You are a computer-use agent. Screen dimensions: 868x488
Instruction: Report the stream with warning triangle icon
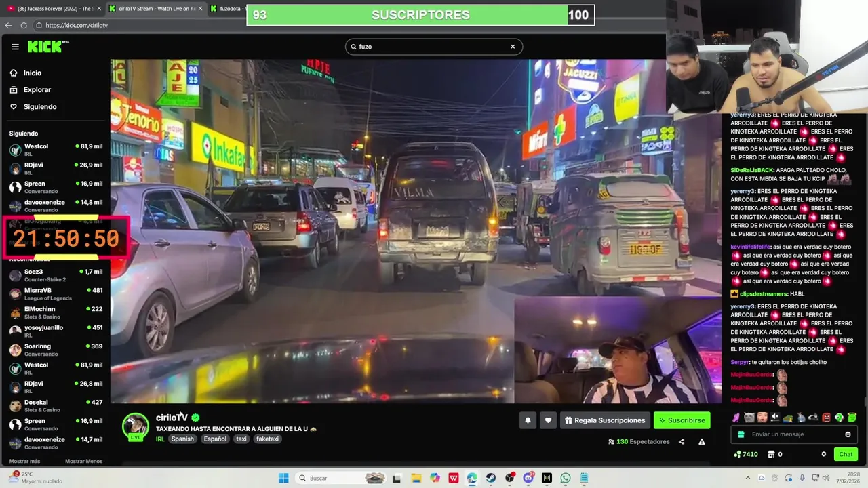tap(702, 442)
